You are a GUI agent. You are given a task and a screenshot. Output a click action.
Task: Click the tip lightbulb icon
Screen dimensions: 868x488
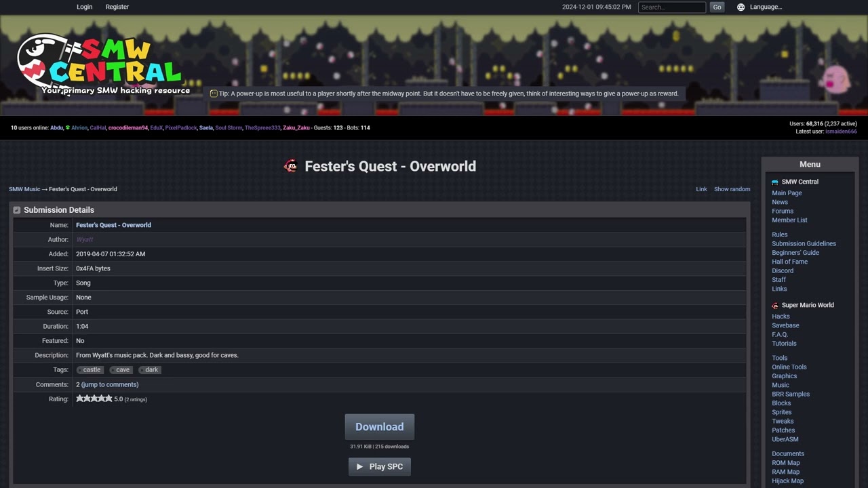[214, 94]
